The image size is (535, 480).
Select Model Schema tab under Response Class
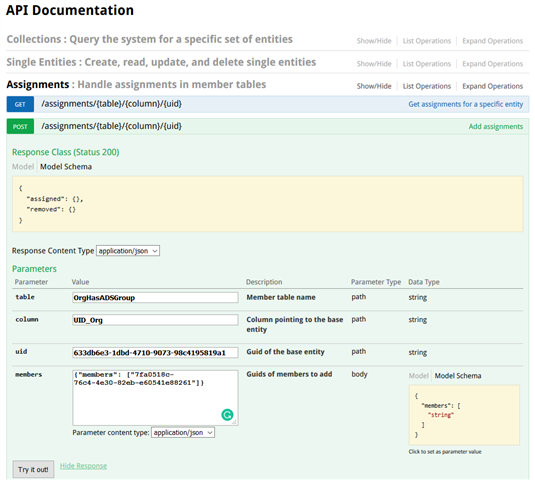[66, 167]
